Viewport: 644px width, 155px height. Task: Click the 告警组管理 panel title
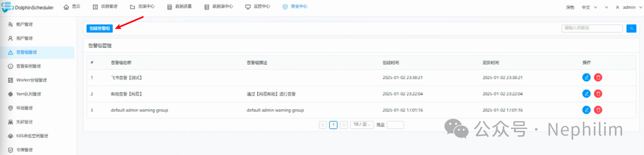100,45
